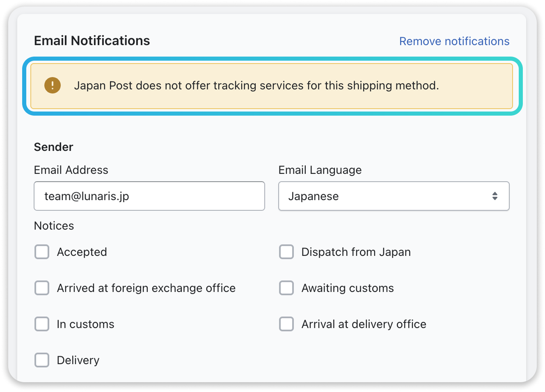This screenshot has width=545, height=392.
Task: Enable the Accepted notice checkbox
Action: click(42, 252)
